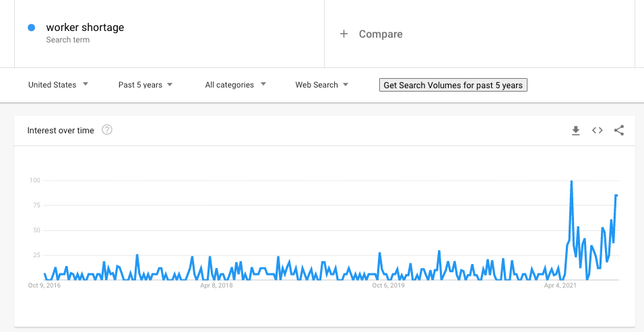
Task: Open the All categories dropdown
Action: 236,85
